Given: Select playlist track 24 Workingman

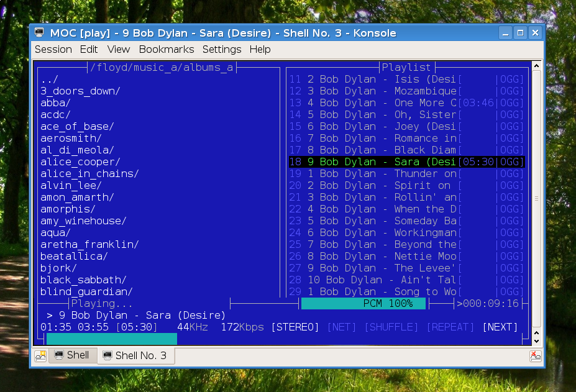Looking at the screenshot, I should coord(406,232).
